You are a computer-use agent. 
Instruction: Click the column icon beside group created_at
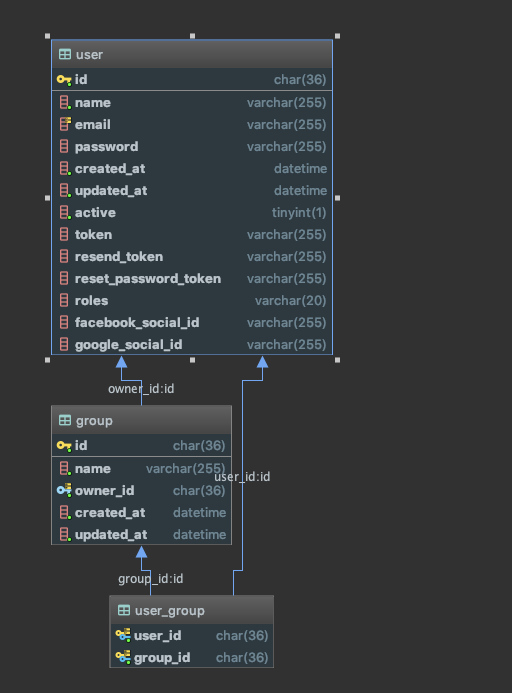click(65, 512)
